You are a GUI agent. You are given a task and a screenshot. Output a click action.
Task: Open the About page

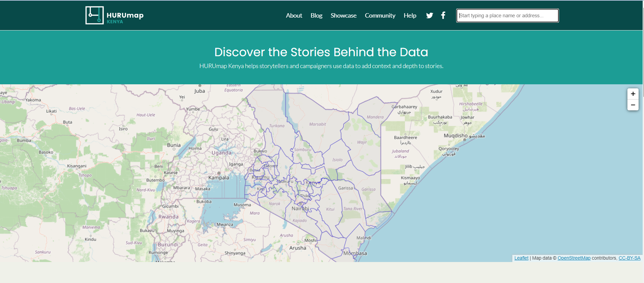click(x=294, y=16)
